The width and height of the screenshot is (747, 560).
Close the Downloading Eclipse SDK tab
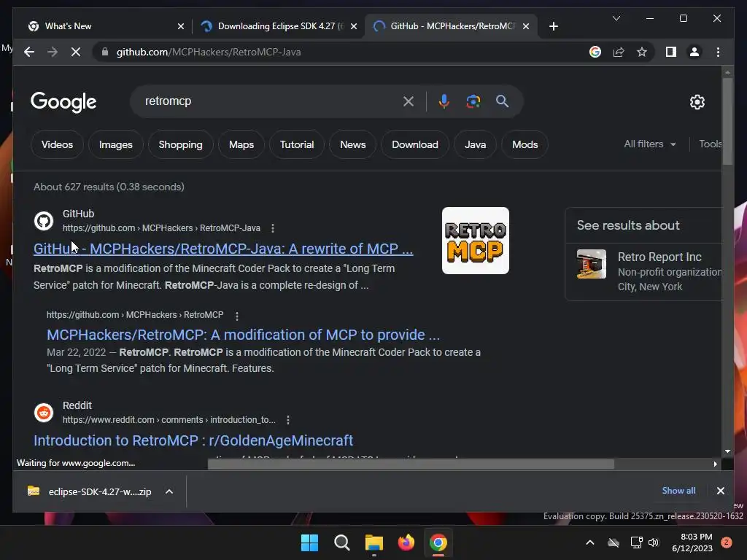click(x=354, y=26)
